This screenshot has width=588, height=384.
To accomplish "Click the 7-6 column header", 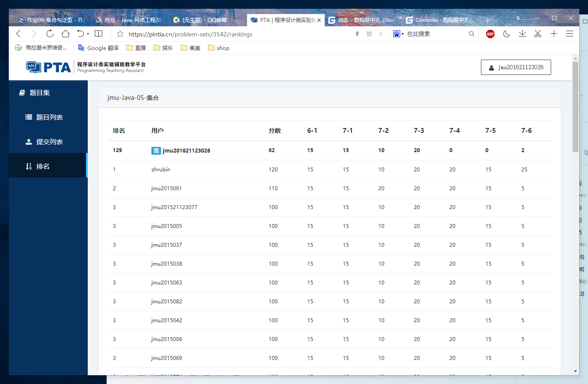I will 526,131.
